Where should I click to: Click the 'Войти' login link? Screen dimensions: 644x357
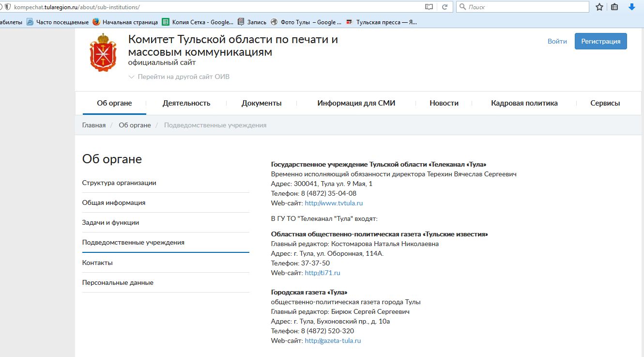coord(557,41)
